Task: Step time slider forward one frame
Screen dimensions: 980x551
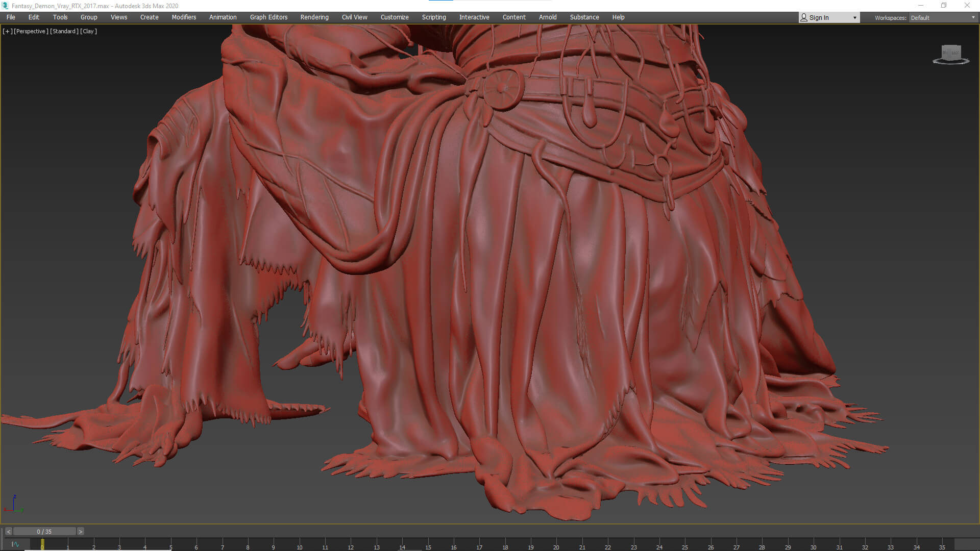Action: 80,532
